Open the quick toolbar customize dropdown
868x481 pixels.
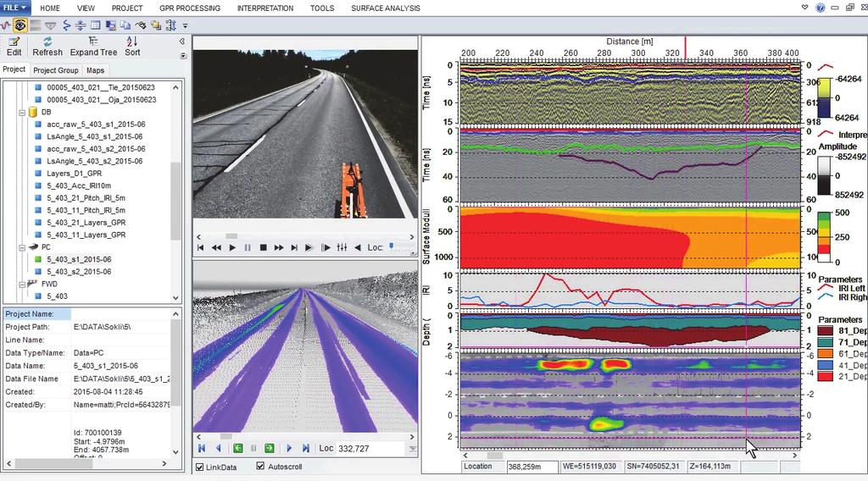[x=186, y=25]
